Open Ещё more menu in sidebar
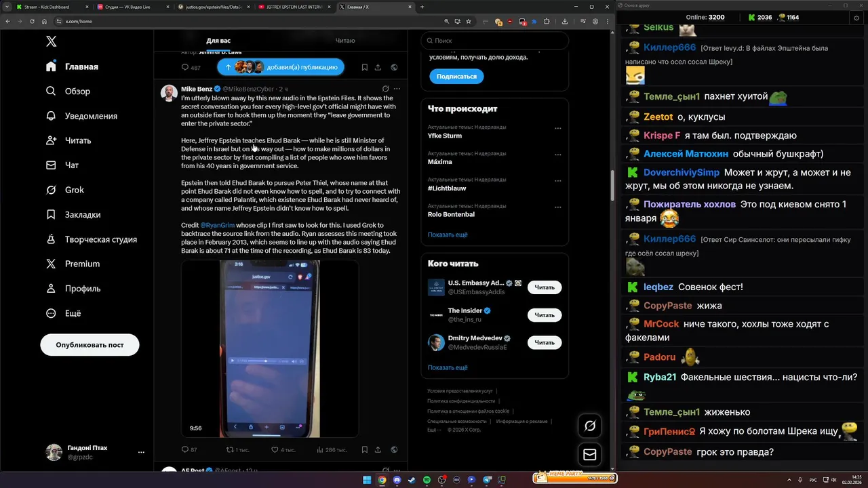Screen dimensions: 868x488 (x=63, y=313)
